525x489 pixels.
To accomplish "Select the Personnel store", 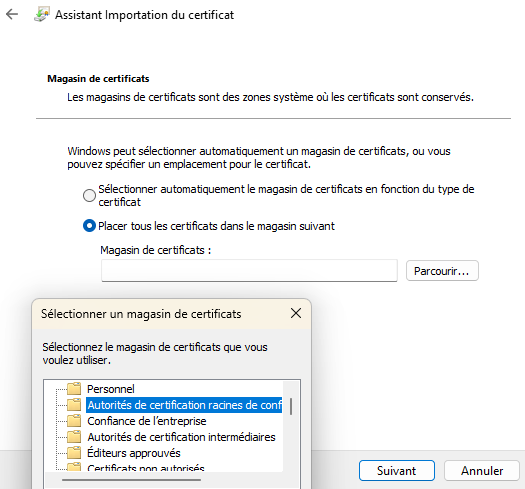I will [x=111, y=389].
